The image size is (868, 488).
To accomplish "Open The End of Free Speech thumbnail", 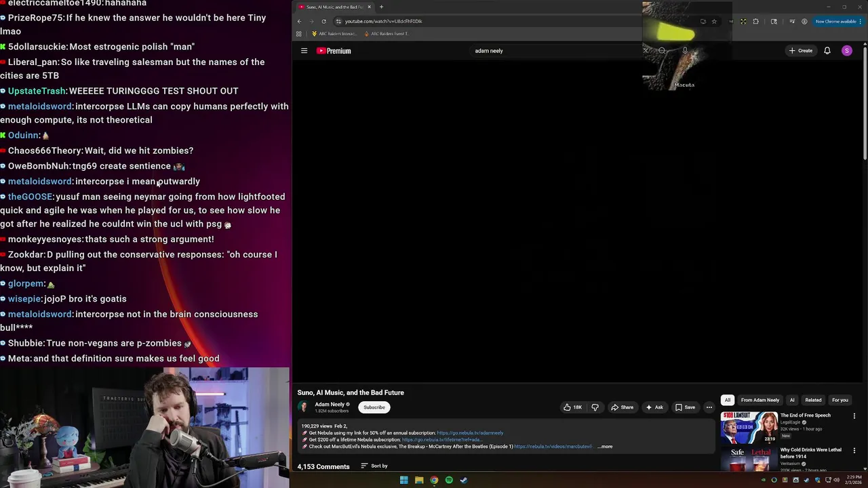I will [x=749, y=428].
